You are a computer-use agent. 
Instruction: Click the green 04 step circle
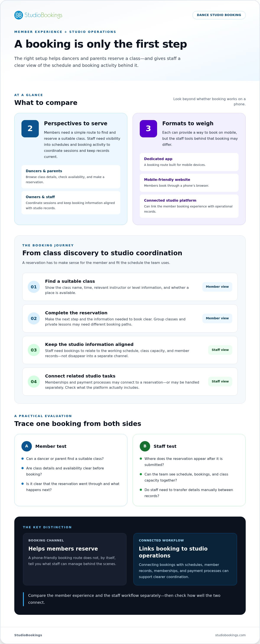(34, 382)
